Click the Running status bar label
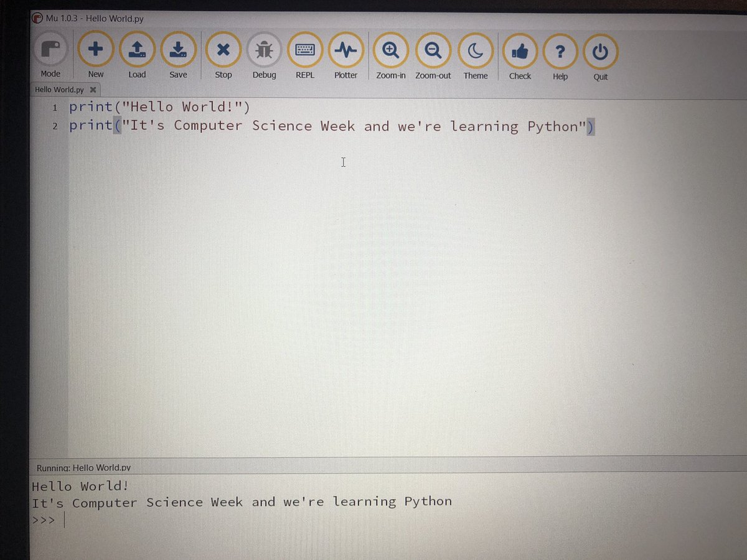Image resolution: width=747 pixels, height=560 pixels. 83,467
